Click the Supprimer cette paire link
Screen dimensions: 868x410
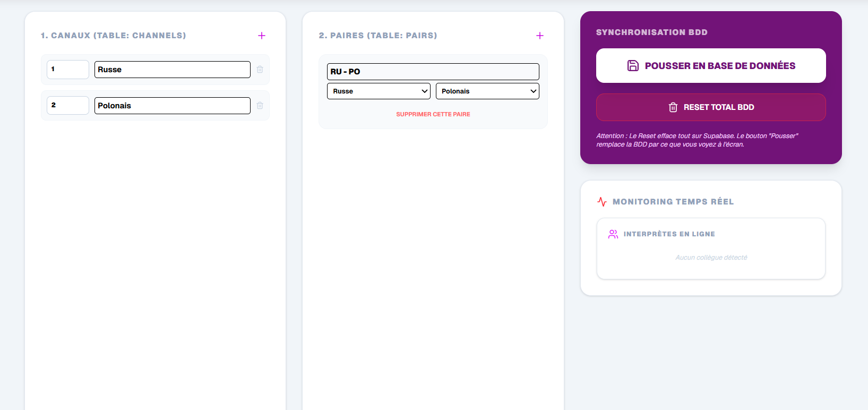[x=433, y=114]
